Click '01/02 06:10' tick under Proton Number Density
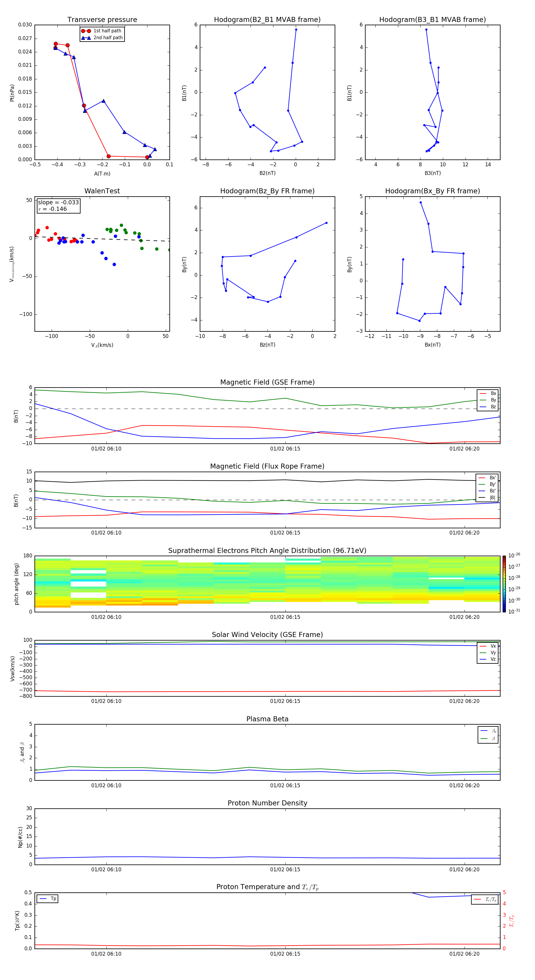Image resolution: width=535 pixels, height=980 pixels. point(106,870)
